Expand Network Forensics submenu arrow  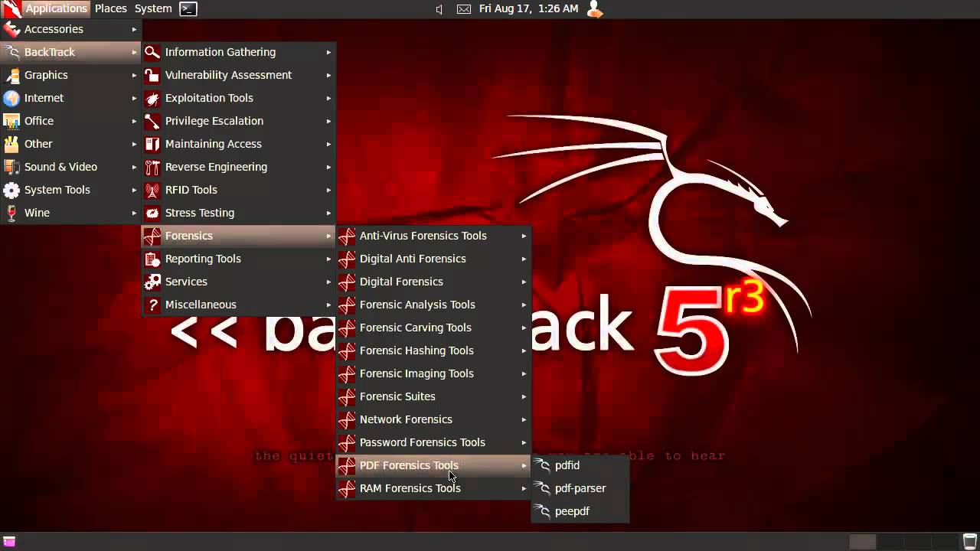click(524, 419)
